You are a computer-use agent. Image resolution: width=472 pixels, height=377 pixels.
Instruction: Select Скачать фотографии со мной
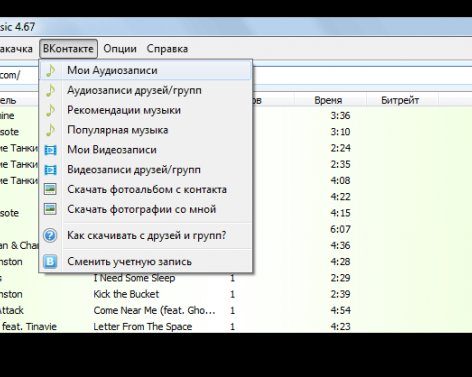(x=145, y=209)
